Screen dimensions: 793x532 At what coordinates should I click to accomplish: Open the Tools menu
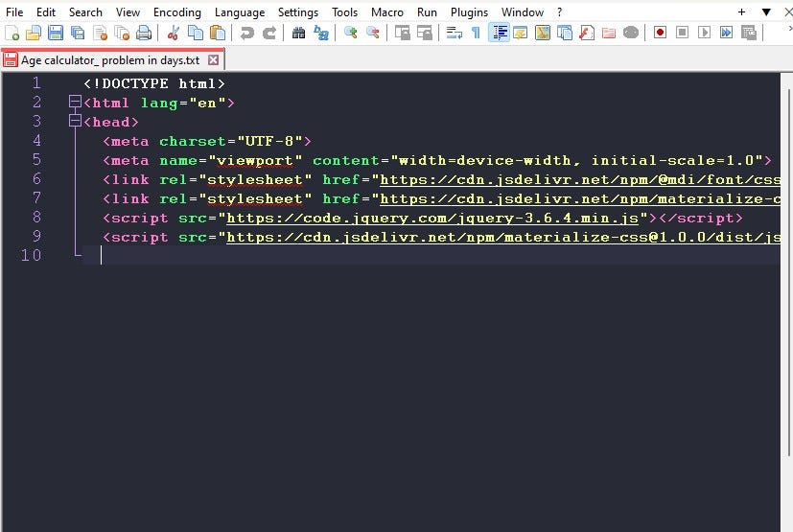pos(344,12)
